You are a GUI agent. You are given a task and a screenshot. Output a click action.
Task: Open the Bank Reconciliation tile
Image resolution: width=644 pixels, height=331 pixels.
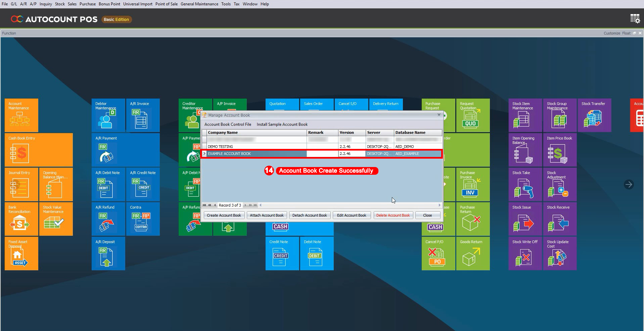click(x=21, y=219)
